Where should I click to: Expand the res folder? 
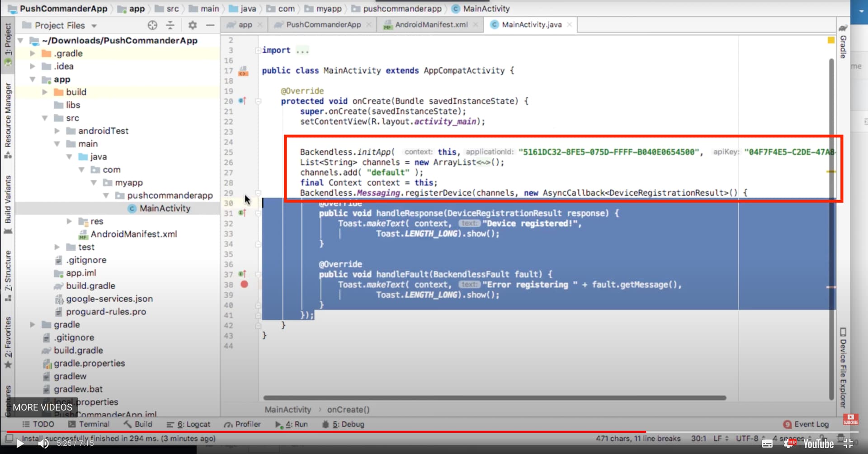coord(69,221)
